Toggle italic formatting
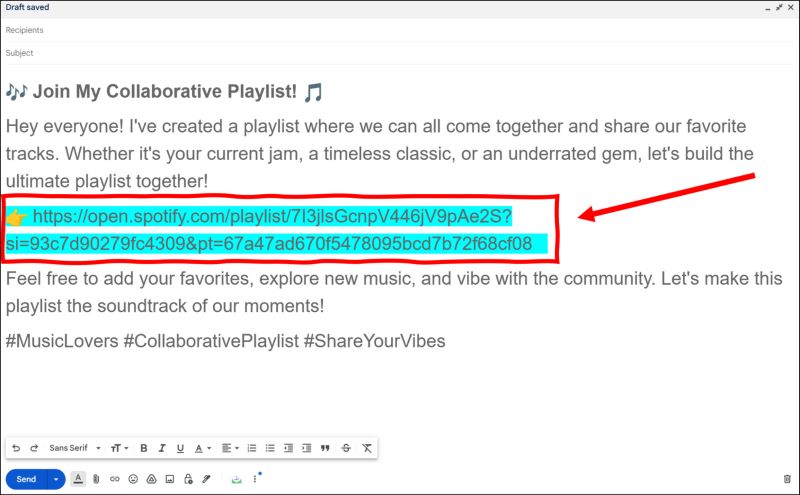The width and height of the screenshot is (800, 495). point(162,448)
